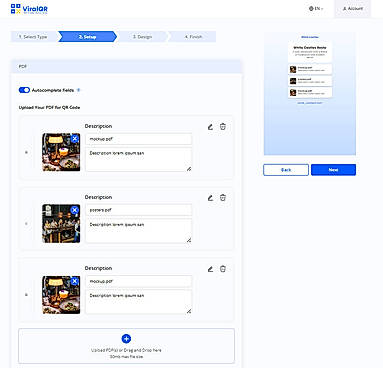Click the Next button
This screenshot has height=368, width=383.
point(333,170)
